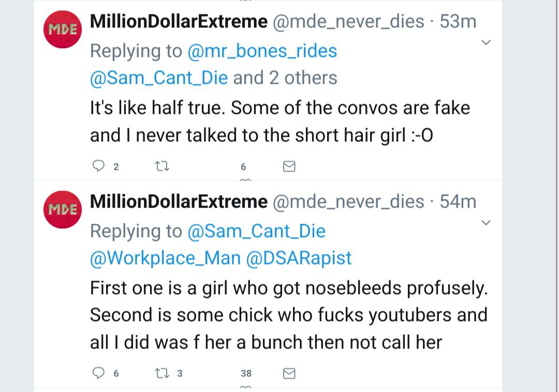This screenshot has width=559, height=392.
Task: Open @Sam_Cant_Die mention in the first tweet
Action: (x=159, y=78)
